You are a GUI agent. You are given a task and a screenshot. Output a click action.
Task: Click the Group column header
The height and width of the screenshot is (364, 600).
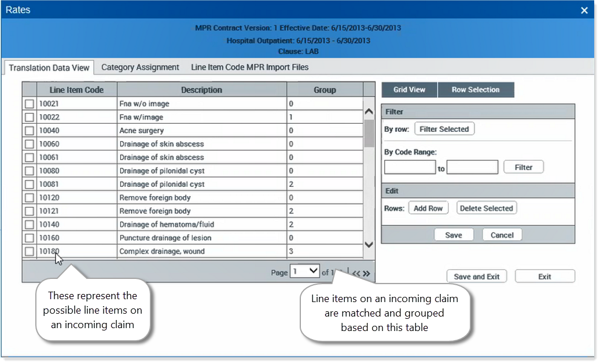(x=325, y=90)
